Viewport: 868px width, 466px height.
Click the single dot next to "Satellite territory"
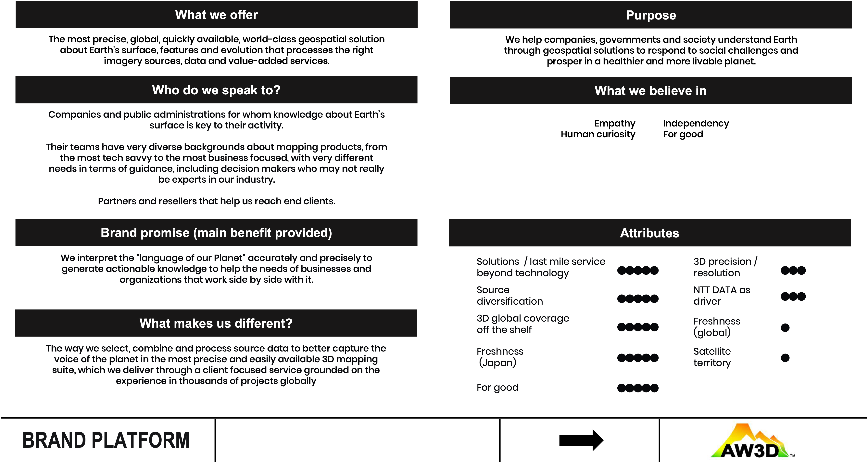(x=785, y=358)
